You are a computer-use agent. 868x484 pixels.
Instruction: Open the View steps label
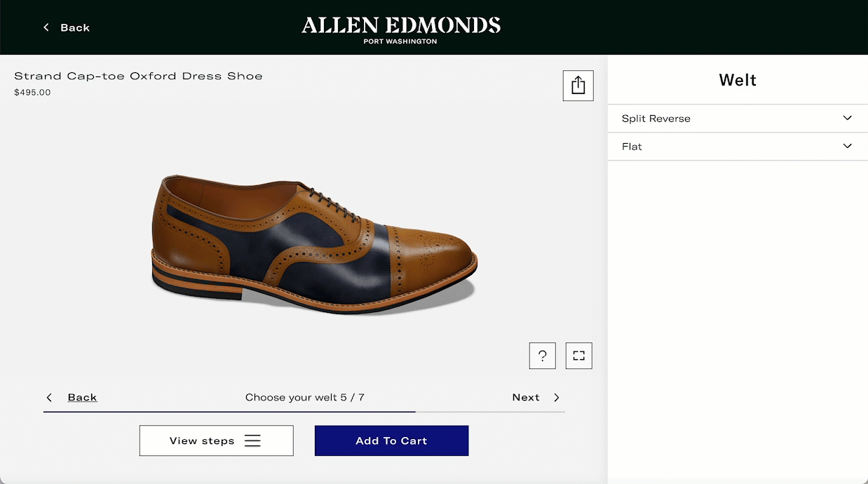202,441
